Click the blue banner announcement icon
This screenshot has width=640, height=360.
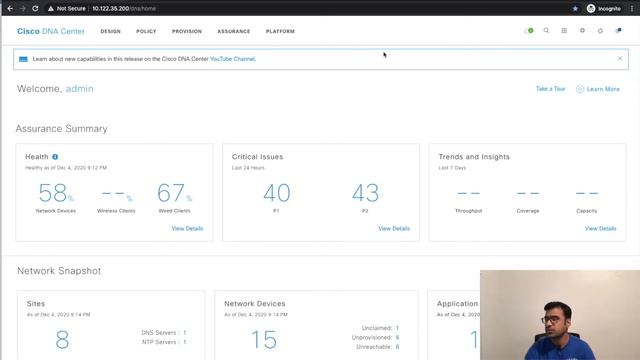pos(23,59)
